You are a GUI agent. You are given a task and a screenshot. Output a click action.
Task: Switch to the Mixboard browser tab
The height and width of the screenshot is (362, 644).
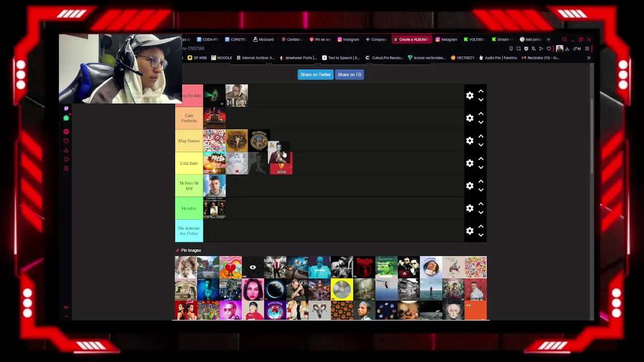pyautogui.click(x=263, y=39)
